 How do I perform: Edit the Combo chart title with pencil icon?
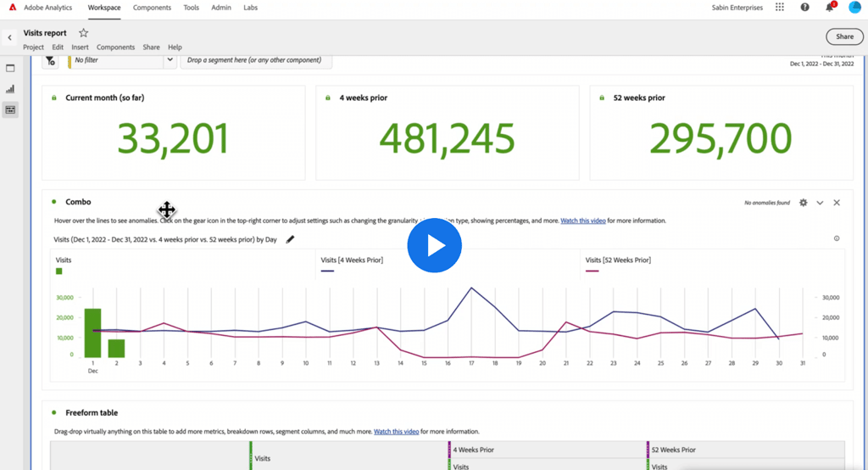click(290, 239)
